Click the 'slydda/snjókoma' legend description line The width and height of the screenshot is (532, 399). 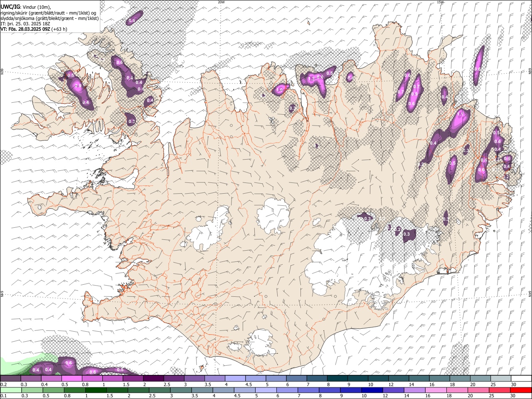point(49,18)
